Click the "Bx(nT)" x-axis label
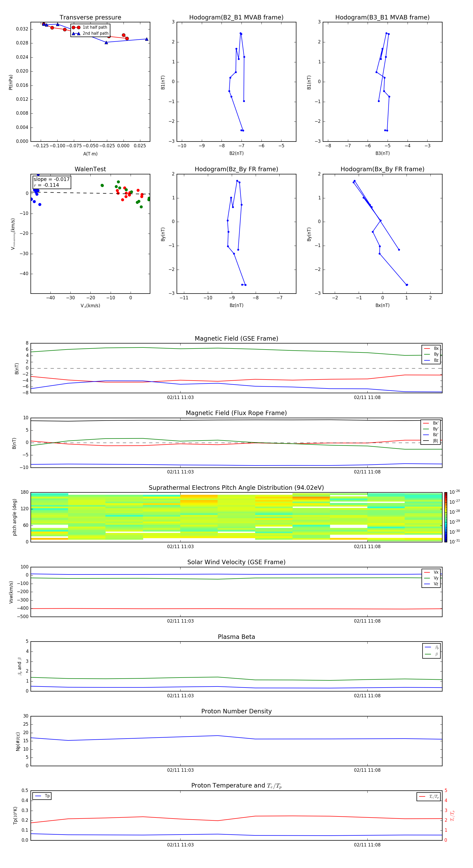 [382, 305]
